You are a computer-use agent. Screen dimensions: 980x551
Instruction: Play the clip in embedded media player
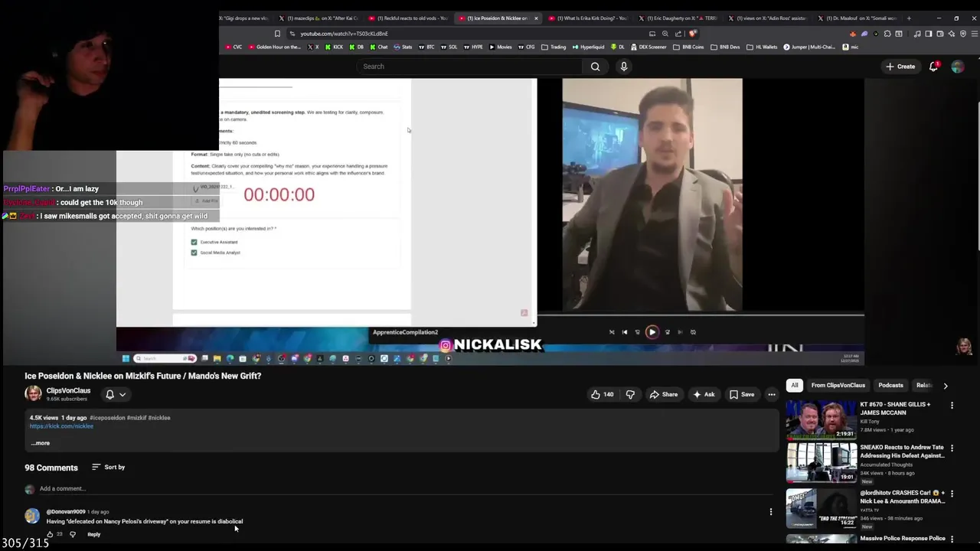pyautogui.click(x=652, y=332)
